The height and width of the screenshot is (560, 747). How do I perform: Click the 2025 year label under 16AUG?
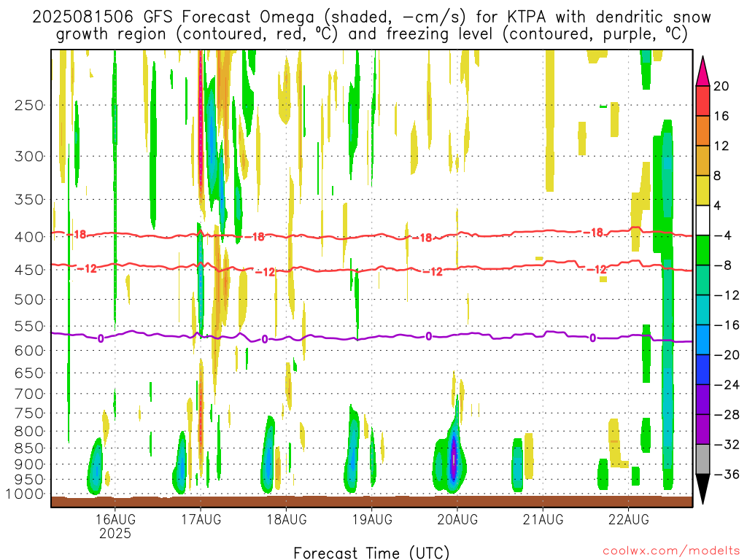click(115, 533)
